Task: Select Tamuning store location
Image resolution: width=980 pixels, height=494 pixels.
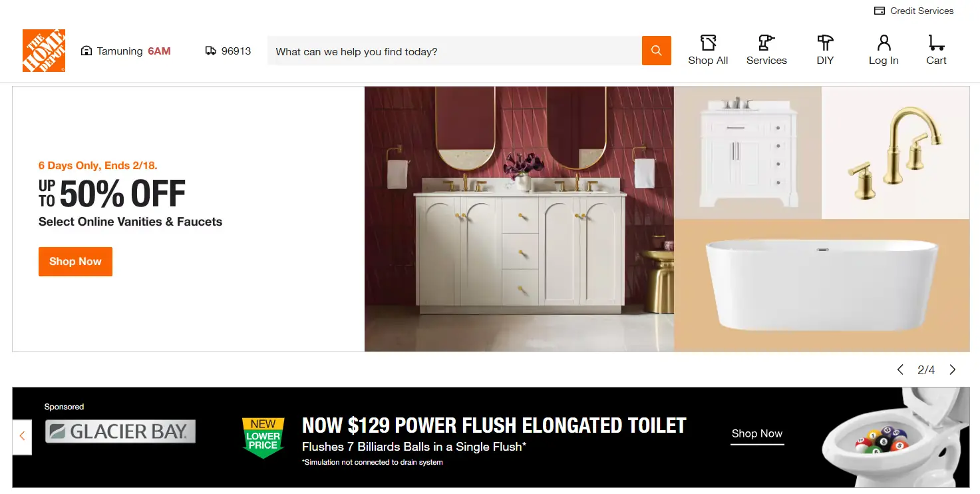Action: click(x=126, y=51)
